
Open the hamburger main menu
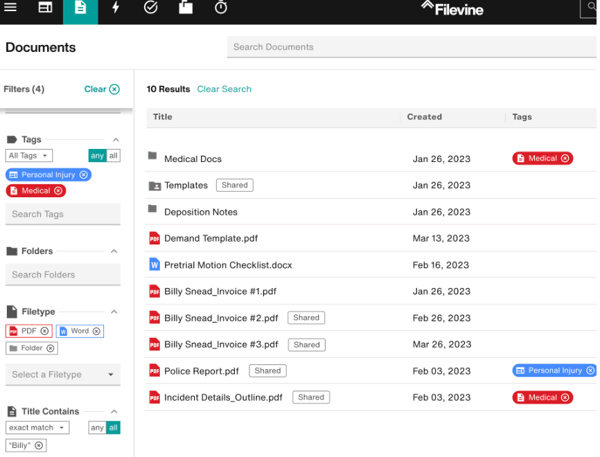point(10,7)
